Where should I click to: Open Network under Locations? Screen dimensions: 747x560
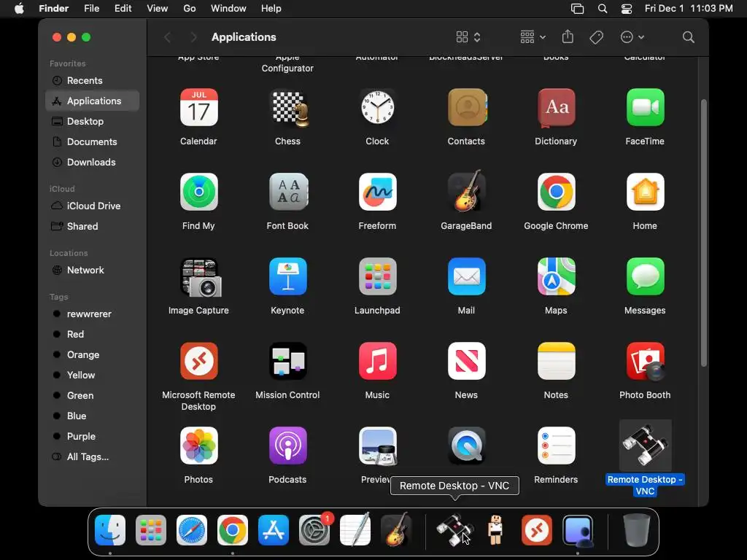coord(93,270)
